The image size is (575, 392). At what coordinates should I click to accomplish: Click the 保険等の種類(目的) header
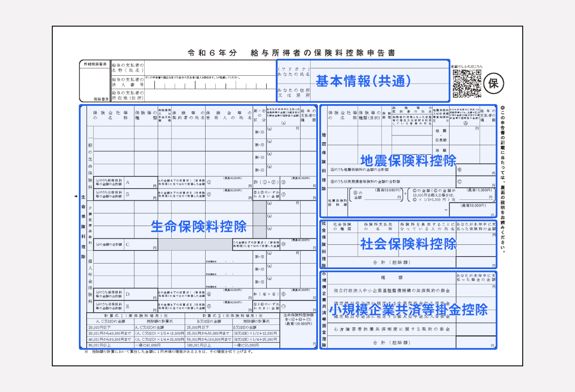(x=369, y=115)
